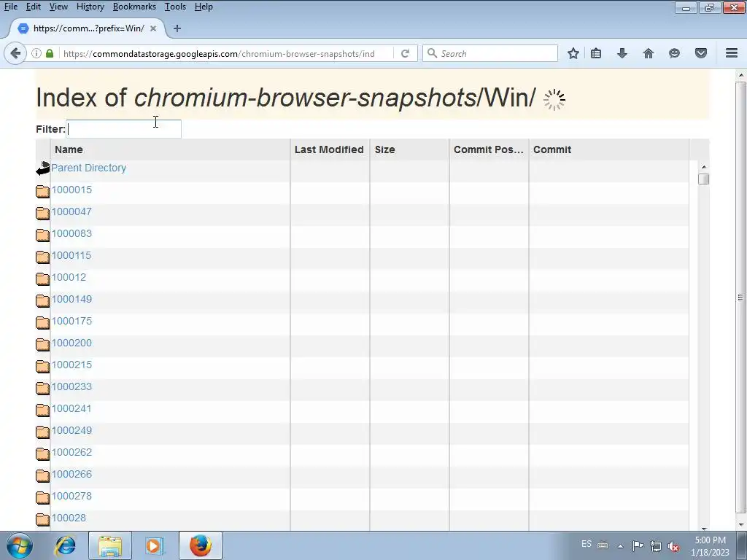Open folder 1000233
The height and width of the screenshot is (560, 747).
tap(71, 386)
